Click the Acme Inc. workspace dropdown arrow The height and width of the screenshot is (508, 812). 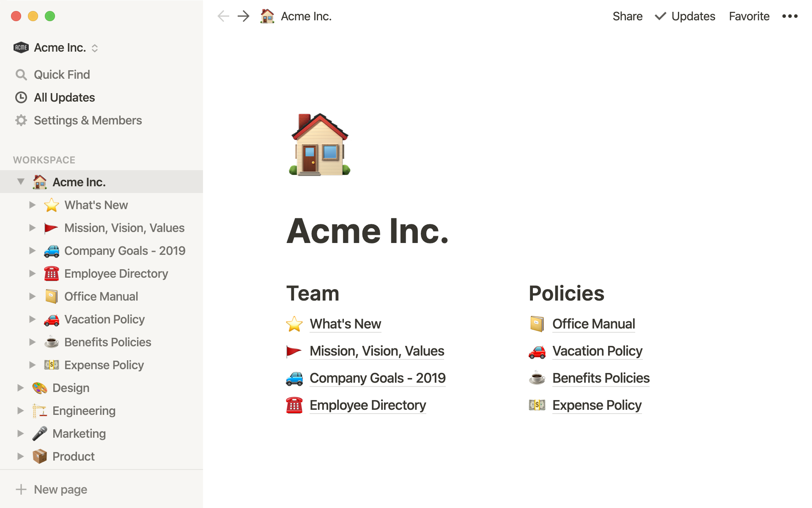pos(95,48)
